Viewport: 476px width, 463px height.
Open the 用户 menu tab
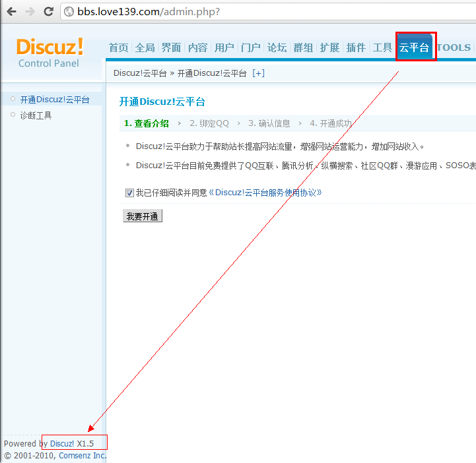224,47
